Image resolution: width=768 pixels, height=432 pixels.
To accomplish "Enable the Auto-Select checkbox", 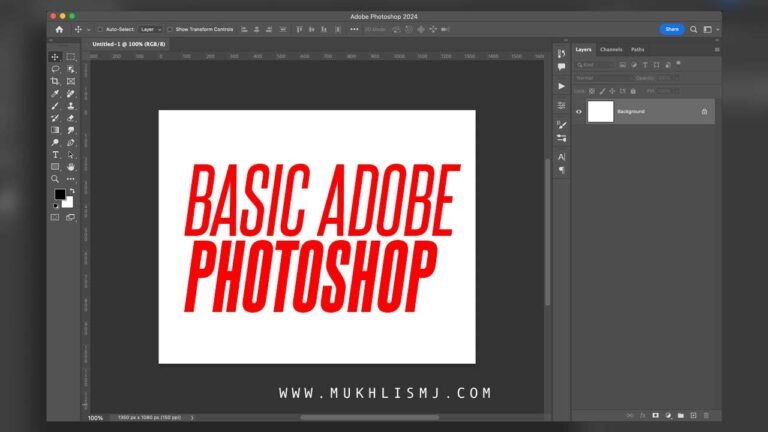I will pyautogui.click(x=99, y=29).
